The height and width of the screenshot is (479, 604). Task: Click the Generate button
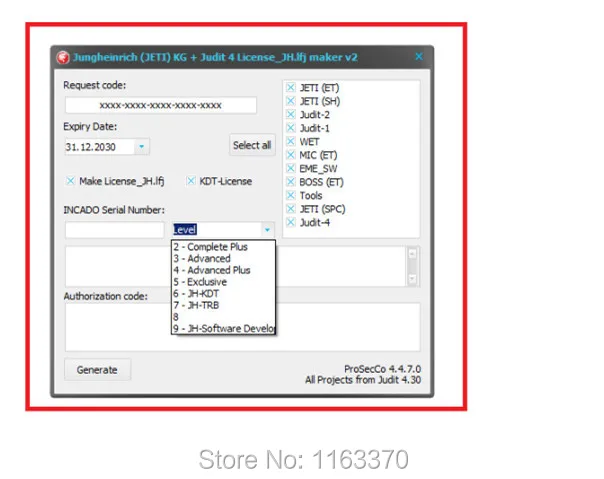97,370
